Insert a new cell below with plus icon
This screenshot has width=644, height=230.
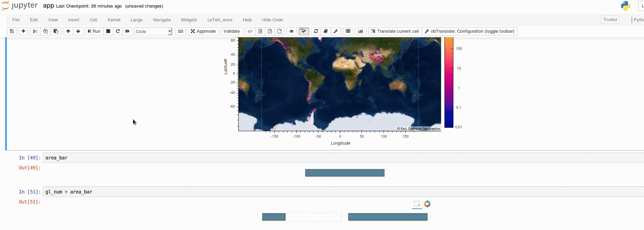(23, 31)
